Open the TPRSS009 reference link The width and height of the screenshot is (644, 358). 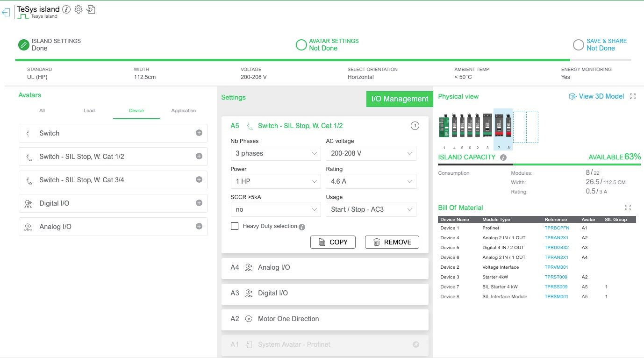click(556, 287)
